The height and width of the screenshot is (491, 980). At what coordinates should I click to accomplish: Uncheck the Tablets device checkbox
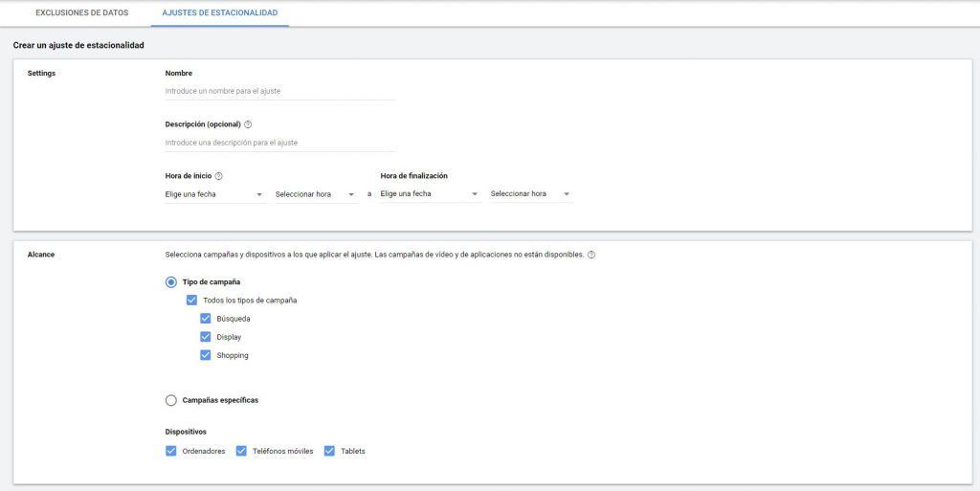330,451
